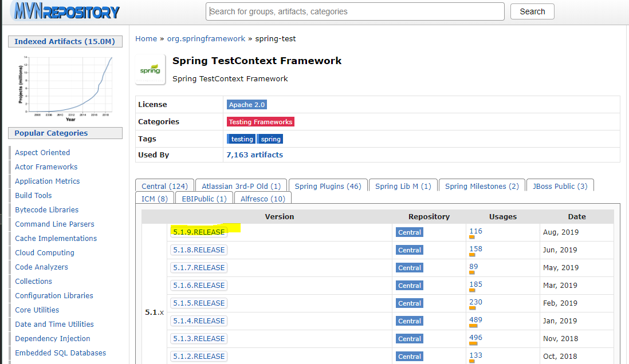
Task: Switch to Atlassian 3rd-P Old (1) tab
Action: click(x=241, y=186)
